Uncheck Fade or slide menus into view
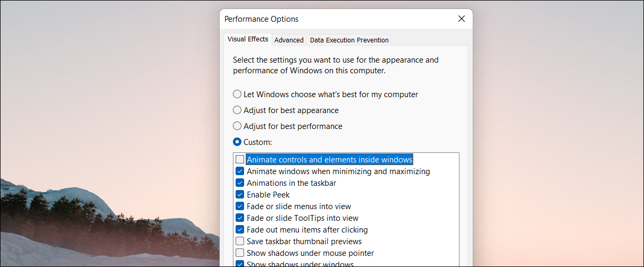Screen dimensions: 644x267 [240, 206]
